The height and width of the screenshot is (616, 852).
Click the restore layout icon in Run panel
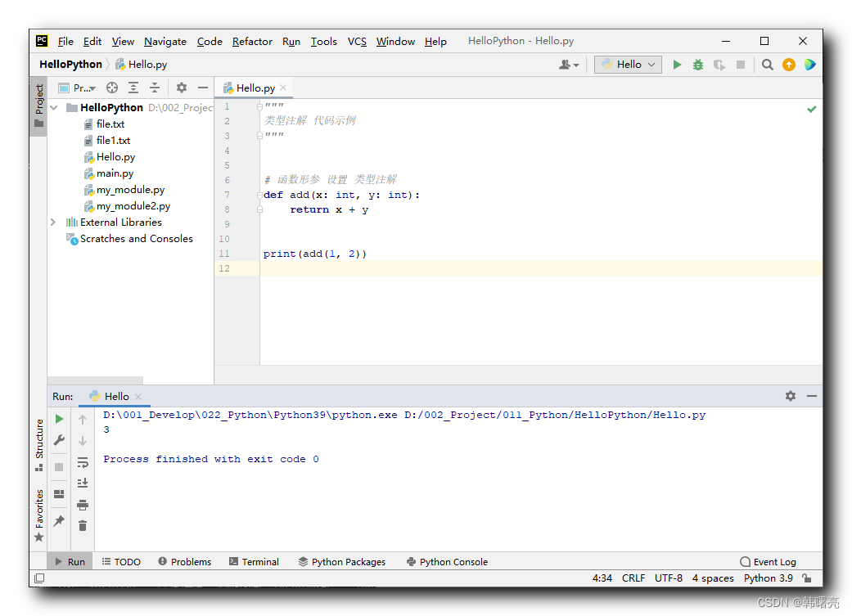tap(59, 494)
